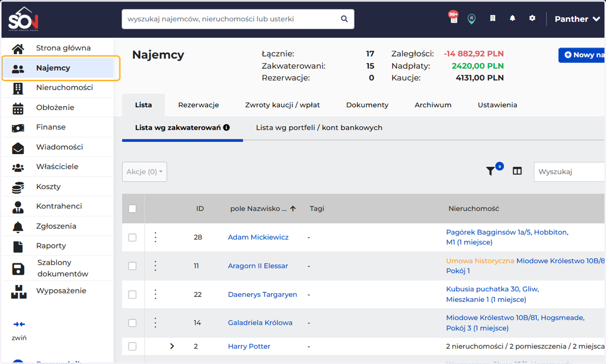This screenshot has width=606, height=364.
Task: Open tenant Galadriela Królowa link
Action: click(x=260, y=323)
